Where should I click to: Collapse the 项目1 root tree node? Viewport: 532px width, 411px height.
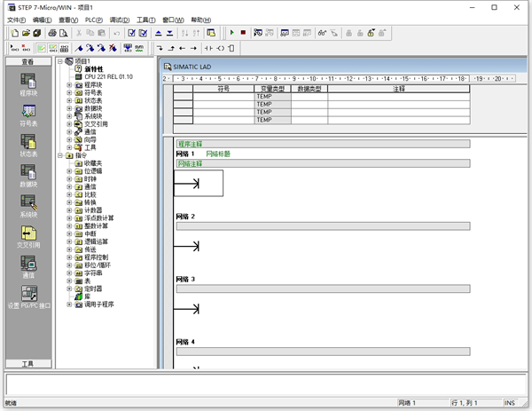coord(60,61)
